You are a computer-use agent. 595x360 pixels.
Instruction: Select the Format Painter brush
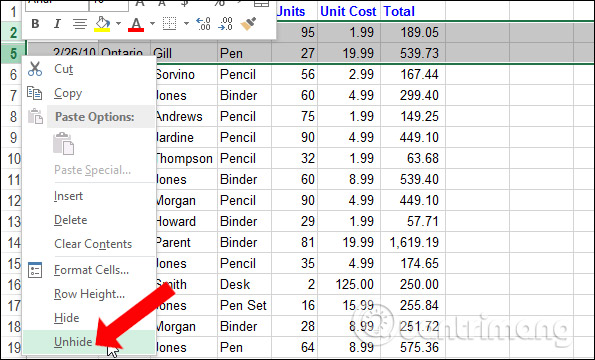click(249, 24)
